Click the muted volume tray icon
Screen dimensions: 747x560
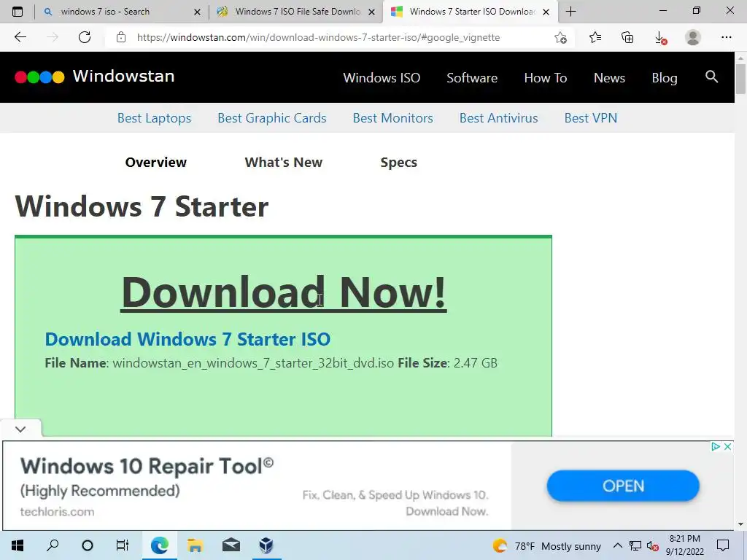tap(653, 545)
